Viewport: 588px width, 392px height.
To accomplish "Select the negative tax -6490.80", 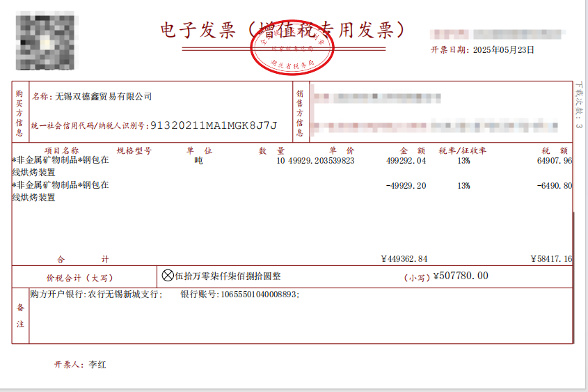I will (555, 186).
